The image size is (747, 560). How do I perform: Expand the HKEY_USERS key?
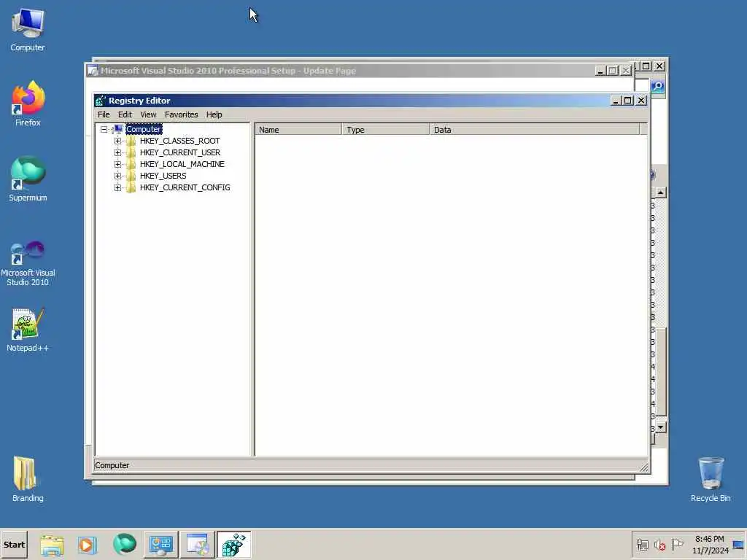point(117,176)
